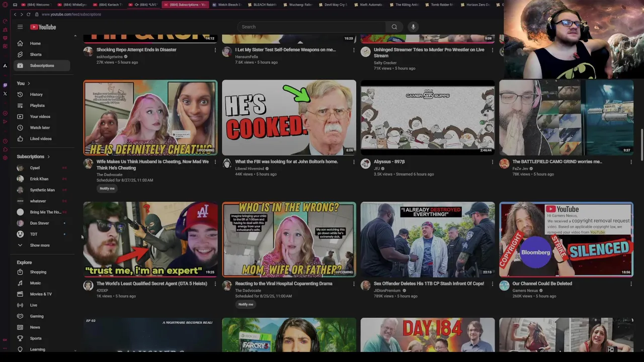Open options for Viral Hospital Coparenting video

click(354, 284)
